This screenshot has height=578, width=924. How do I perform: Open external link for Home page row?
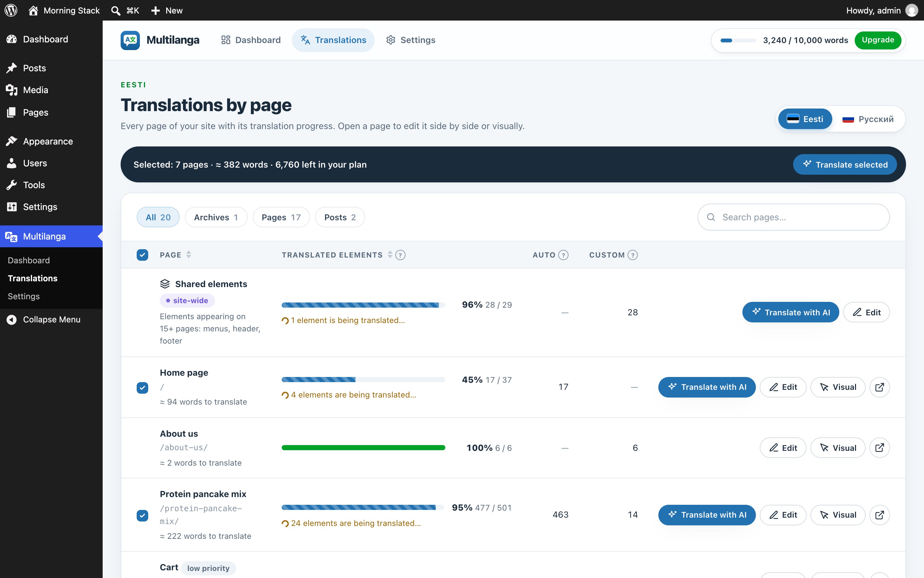[879, 387]
